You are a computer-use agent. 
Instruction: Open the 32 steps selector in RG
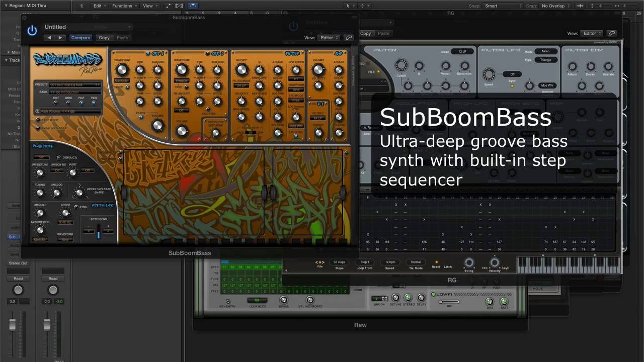[339, 262]
